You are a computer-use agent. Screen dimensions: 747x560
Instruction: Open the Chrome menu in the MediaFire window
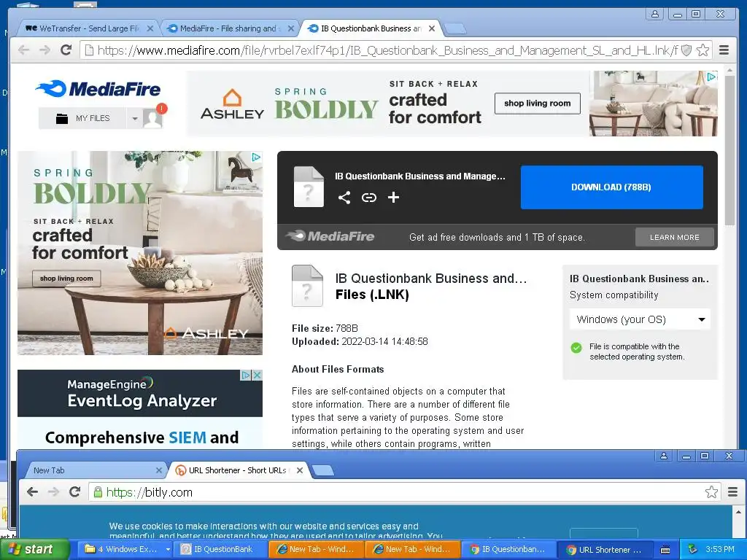tap(724, 50)
